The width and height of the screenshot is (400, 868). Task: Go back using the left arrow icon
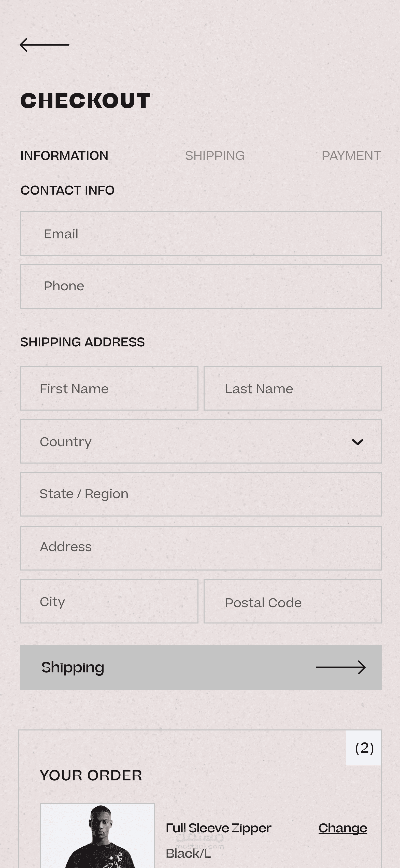coord(45,45)
